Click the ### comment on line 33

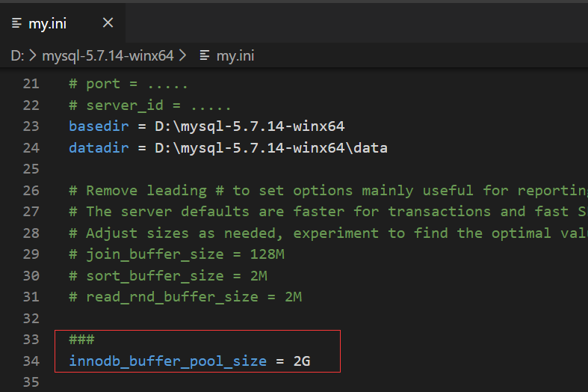81,340
